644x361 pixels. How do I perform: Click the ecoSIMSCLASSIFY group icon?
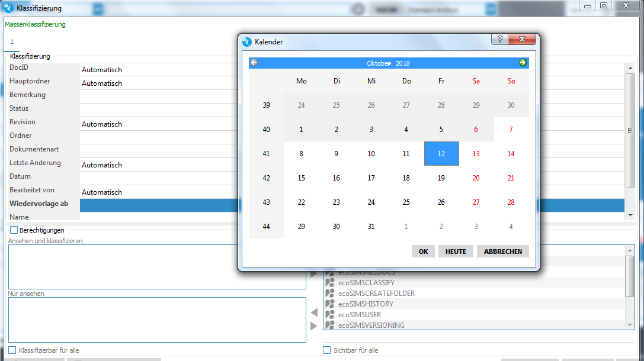[x=330, y=283]
